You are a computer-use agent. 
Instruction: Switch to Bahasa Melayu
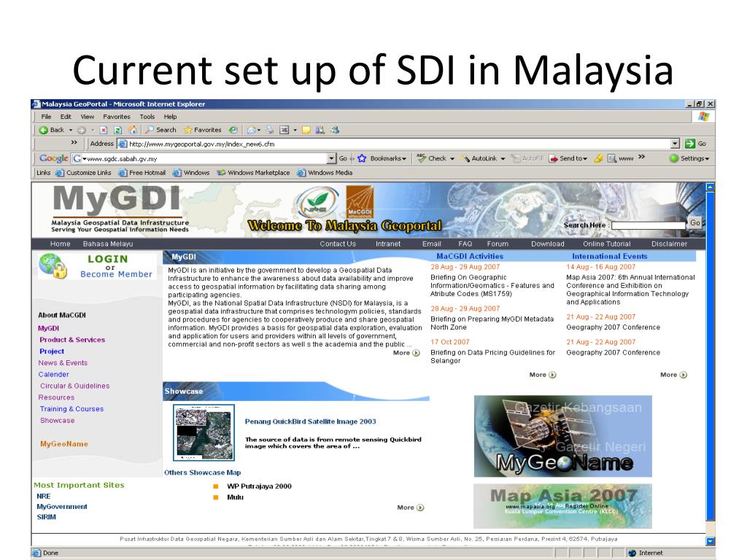(x=108, y=244)
